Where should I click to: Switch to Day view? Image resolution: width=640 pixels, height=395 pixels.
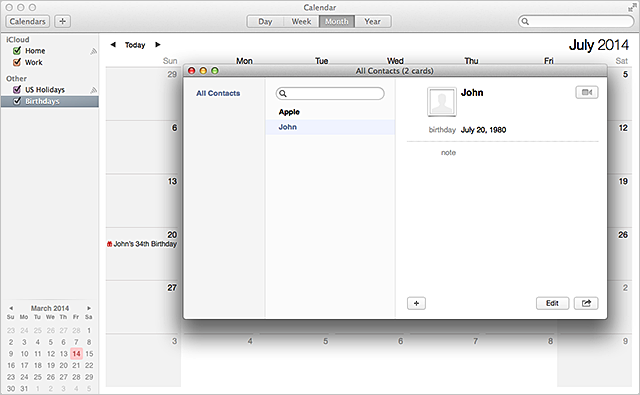265,21
